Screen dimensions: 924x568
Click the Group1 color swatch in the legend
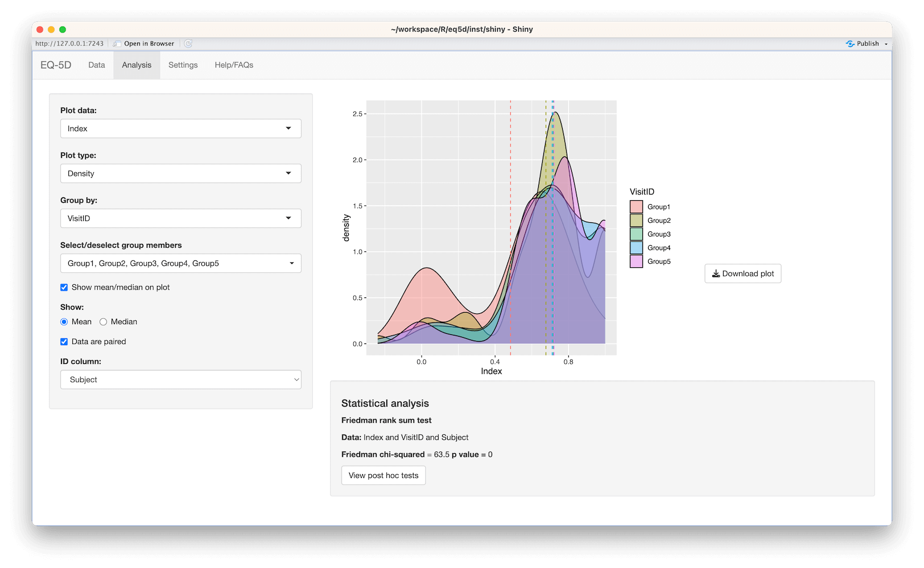(636, 206)
